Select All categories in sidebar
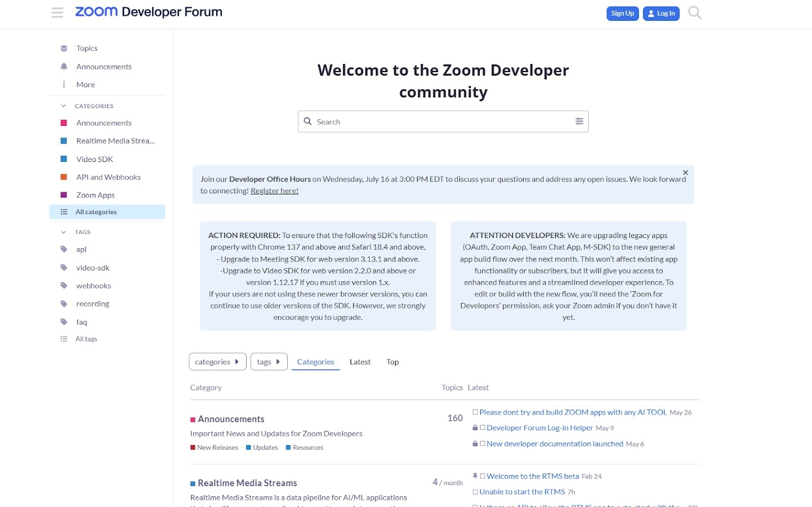The width and height of the screenshot is (812, 507). [107, 212]
